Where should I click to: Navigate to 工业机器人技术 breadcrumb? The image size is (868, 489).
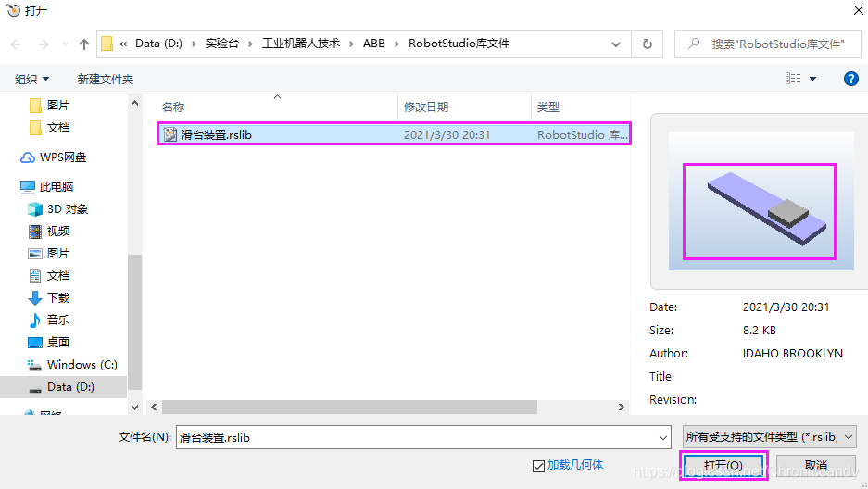300,44
